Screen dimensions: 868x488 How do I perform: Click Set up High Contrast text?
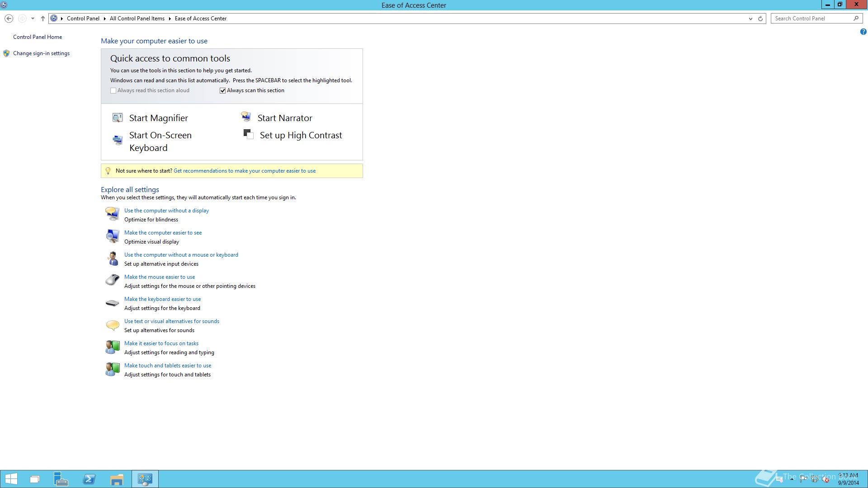click(x=301, y=135)
